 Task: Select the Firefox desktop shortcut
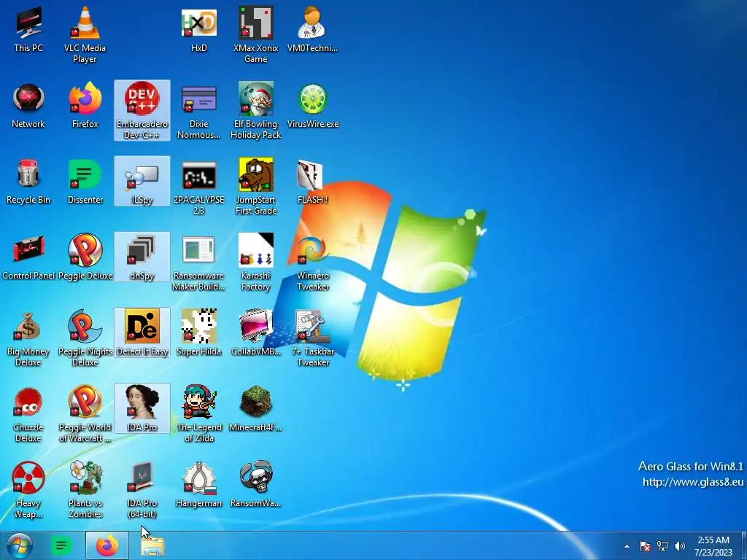[x=85, y=106]
